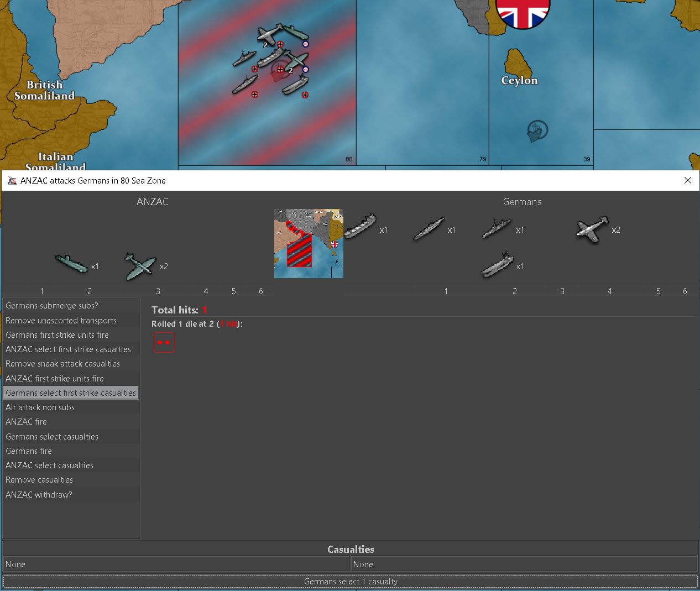Screen dimensions: 700x591
Task: Click the ANZAC submarine unit icon
Action: pyautogui.click(x=72, y=264)
